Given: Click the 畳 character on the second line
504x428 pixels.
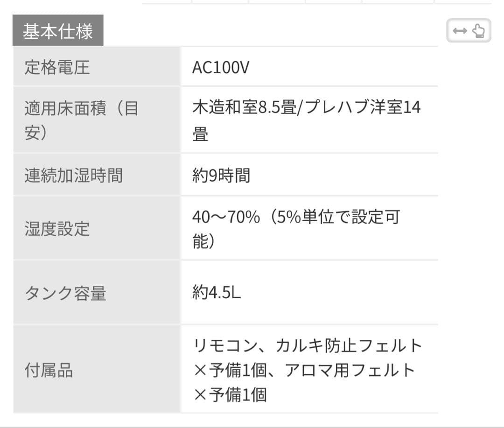Looking at the screenshot, I should (201, 134).
